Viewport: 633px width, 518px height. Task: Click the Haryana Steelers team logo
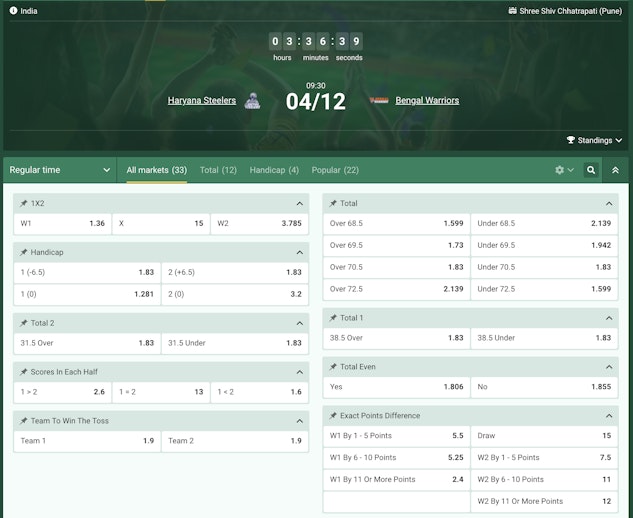[x=252, y=101]
